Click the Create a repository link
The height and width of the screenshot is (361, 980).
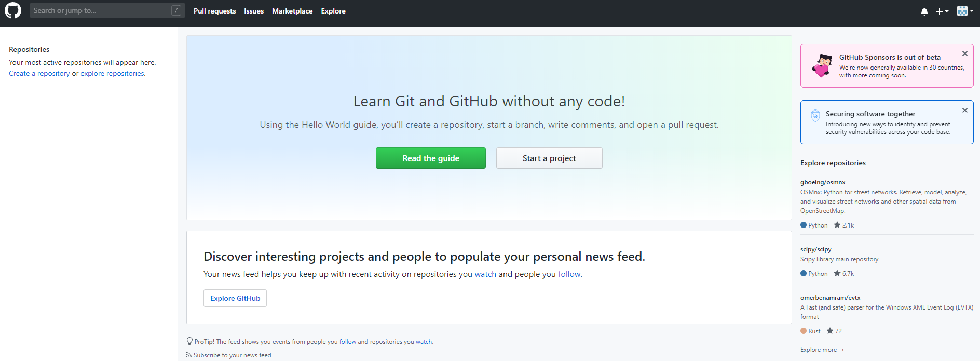(x=39, y=73)
